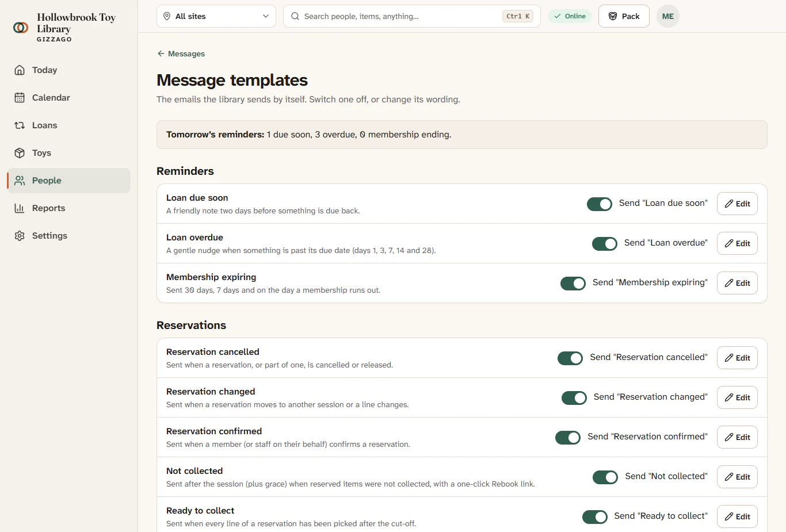
Task: Disable the Loan due soon toggle
Action: point(600,204)
